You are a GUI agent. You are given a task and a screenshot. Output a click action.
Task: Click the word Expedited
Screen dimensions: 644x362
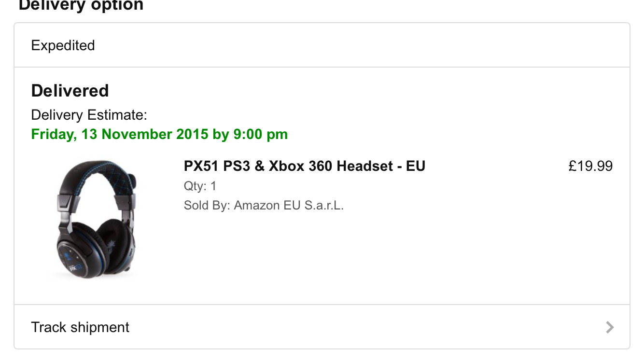(x=63, y=45)
